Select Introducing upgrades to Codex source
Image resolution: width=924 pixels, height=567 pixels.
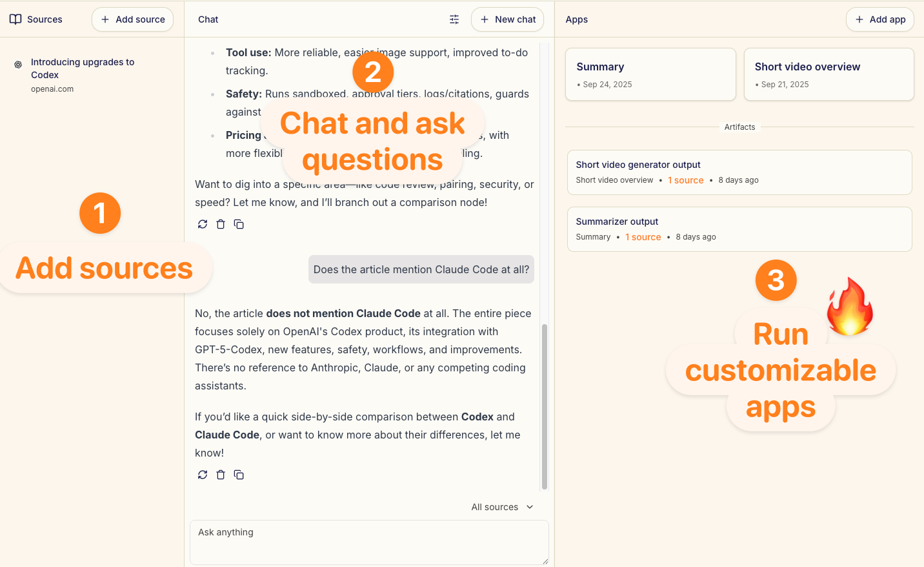(83, 68)
